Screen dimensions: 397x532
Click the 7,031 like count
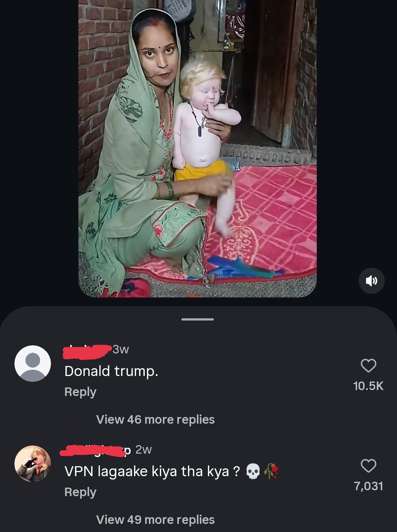click(x=368, y=486)
